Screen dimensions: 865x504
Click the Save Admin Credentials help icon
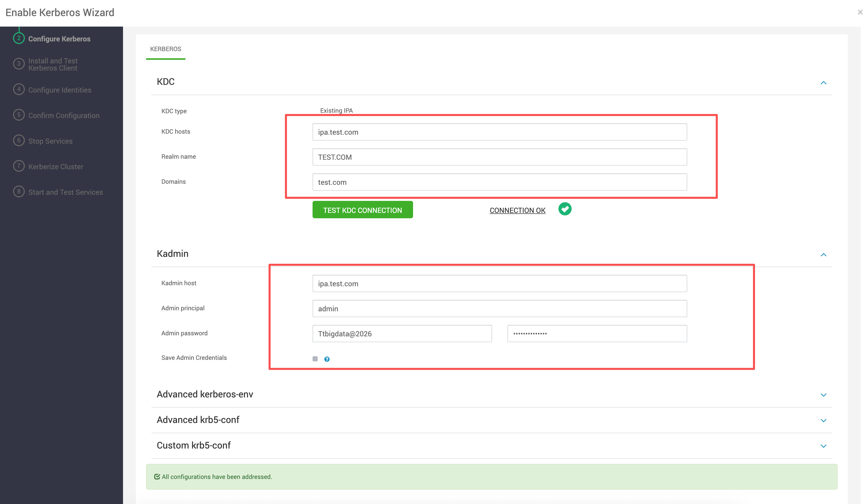(x=327, y=359)
